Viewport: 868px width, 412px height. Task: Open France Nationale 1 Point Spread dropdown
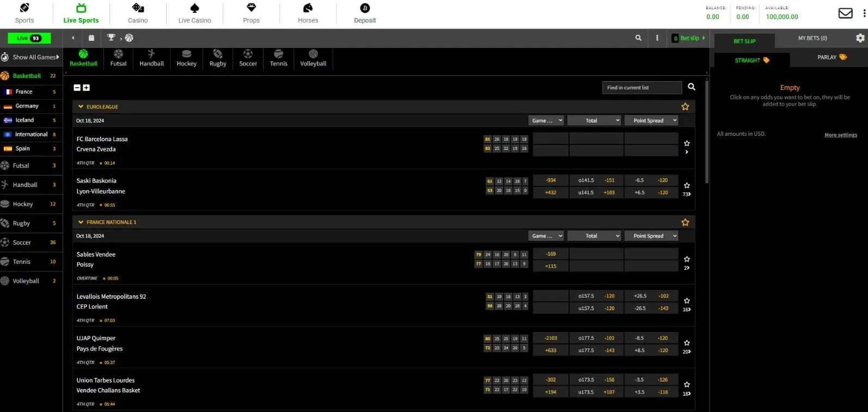(651, 236)
